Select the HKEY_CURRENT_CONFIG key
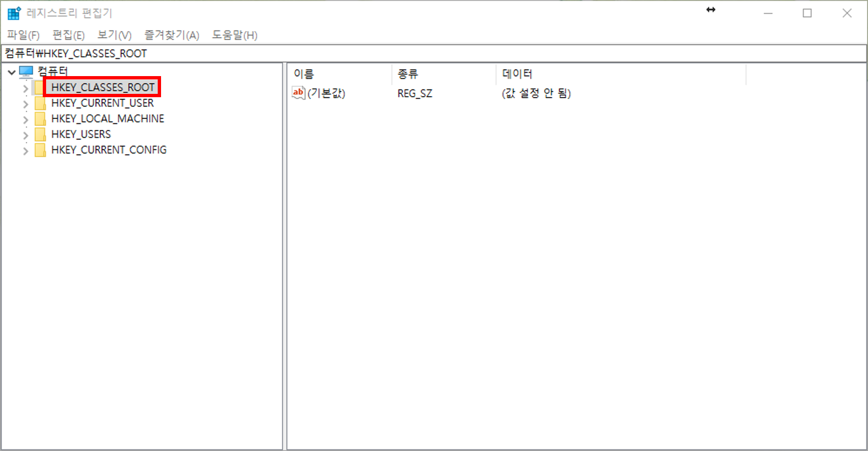Viewport: 868px width, 451px height. click(x=108, y=150)
